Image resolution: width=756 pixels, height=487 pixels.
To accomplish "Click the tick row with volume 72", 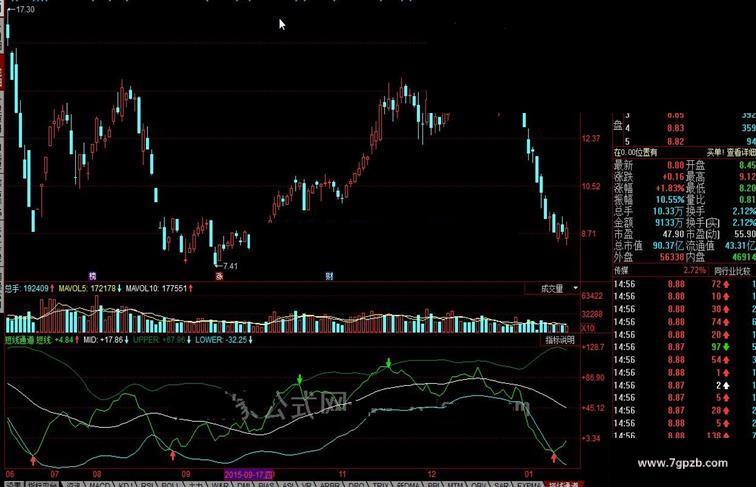I will pos(685,284).
